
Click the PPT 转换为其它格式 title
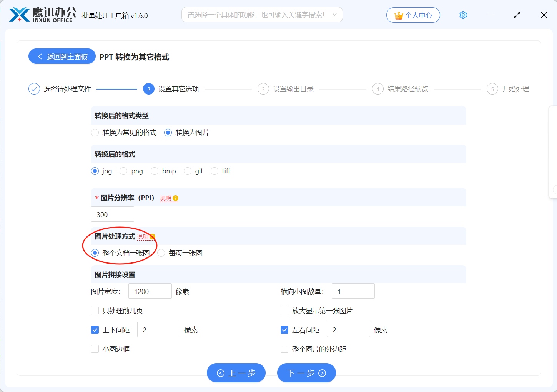[135, 57]
